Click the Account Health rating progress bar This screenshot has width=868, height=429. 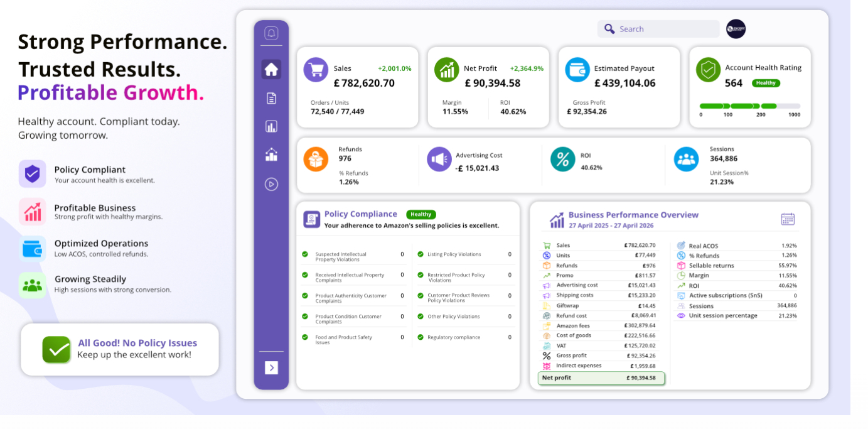750,106
